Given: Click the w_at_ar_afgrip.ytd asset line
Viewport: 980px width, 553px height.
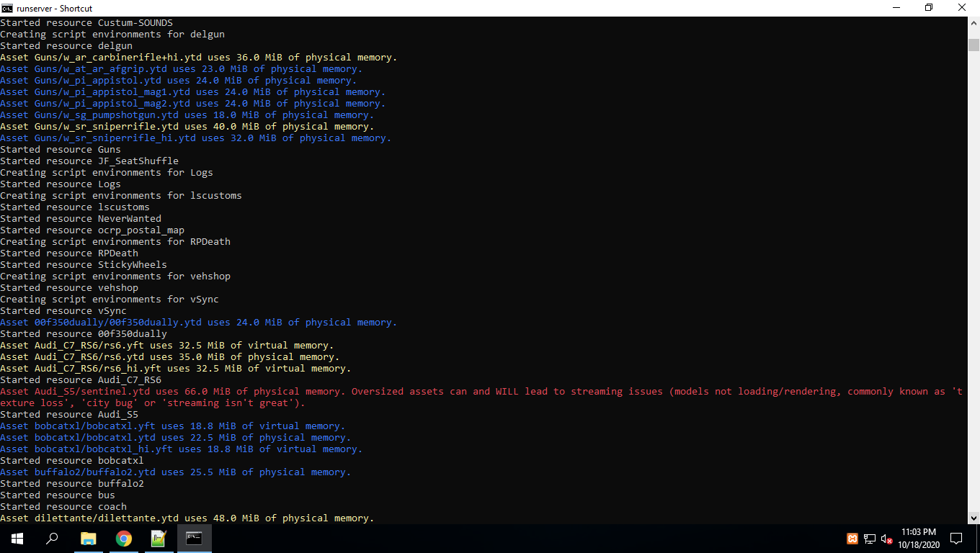Looking at the screenshot, I should point(182,69).
